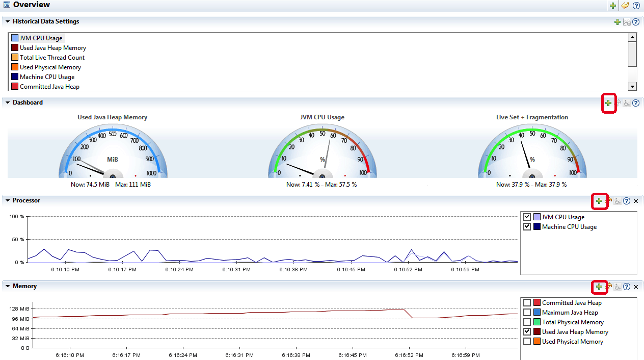
Task: Click the Machine CPU Usage color swatch in list
Action: pyautogui.click(x=15, y=77)
